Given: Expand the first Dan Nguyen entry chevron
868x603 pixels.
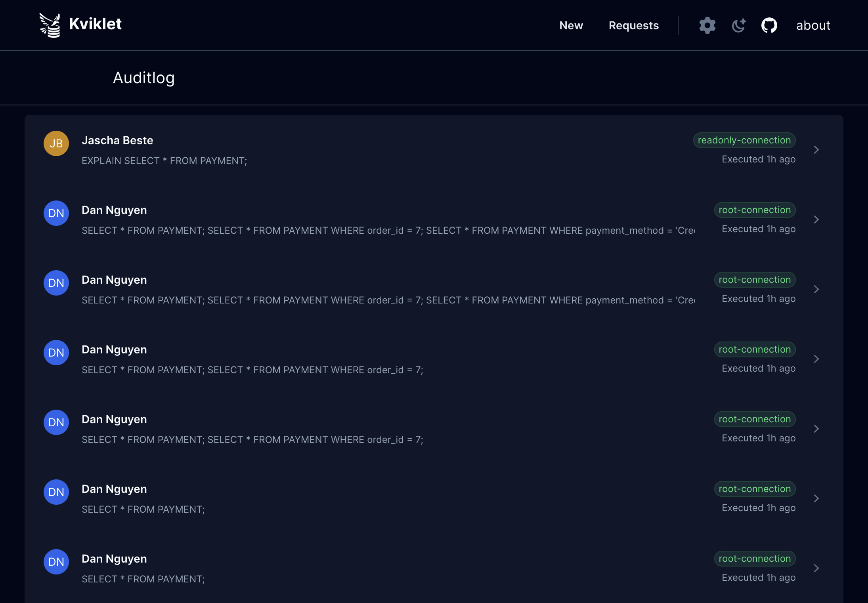Looking at the screenshot, I should (x=816, y=219).
